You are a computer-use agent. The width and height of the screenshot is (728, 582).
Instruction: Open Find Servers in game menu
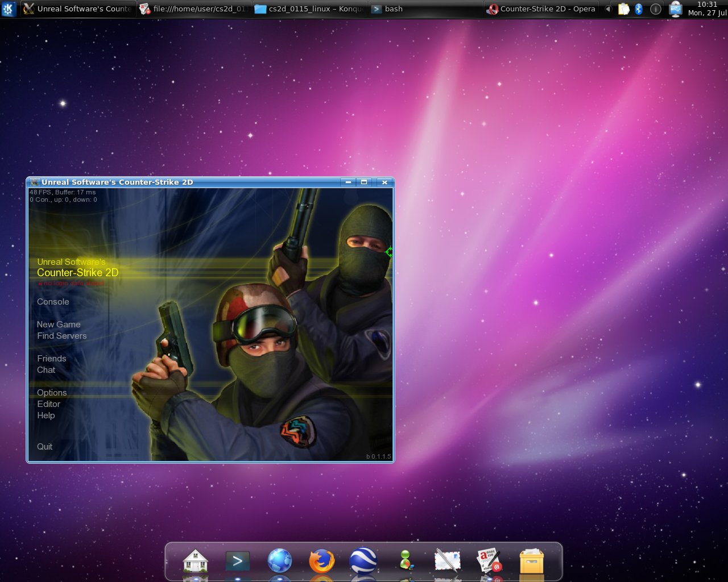62,336
